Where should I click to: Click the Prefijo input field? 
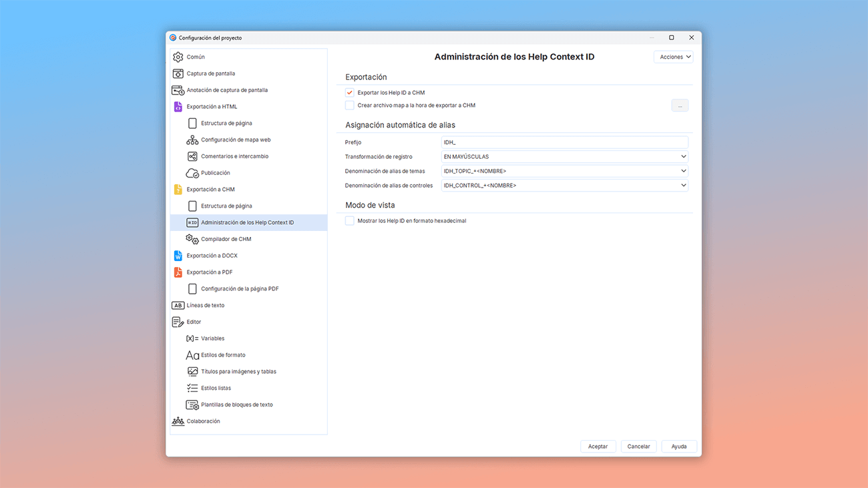pyautogui.click(x=564, y=142)
